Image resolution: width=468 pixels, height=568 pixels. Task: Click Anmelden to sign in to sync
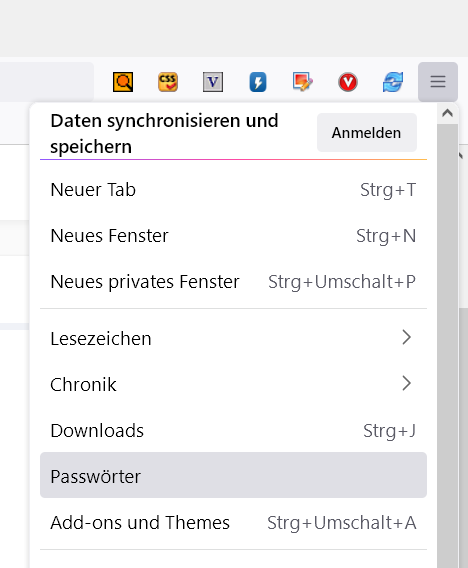(367, 133)
